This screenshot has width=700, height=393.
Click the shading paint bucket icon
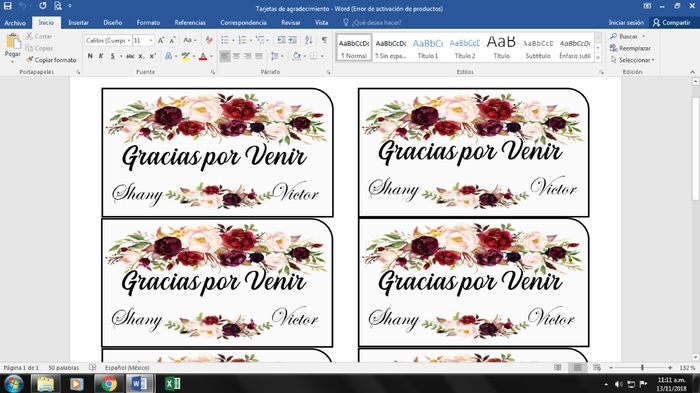point(296,56)
